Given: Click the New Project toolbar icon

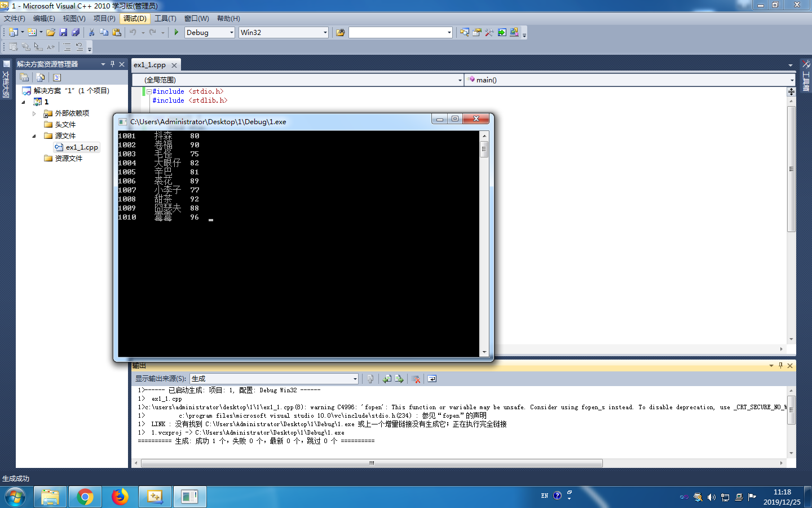Looking at the screenshot, I should pyautogui.click(x=13, y=32).
